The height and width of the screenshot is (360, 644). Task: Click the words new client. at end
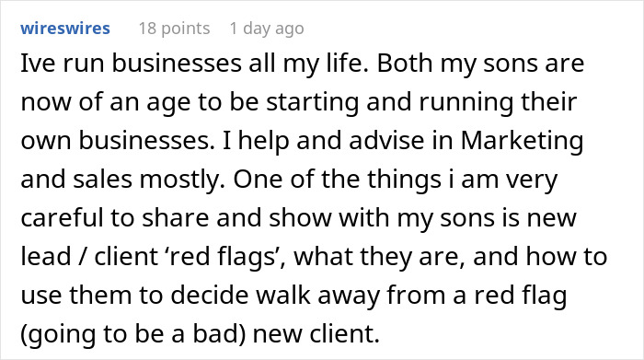(x=316, y=333)
